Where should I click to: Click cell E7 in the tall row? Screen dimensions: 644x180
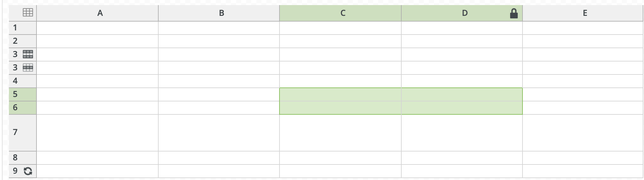pos(583,133)
